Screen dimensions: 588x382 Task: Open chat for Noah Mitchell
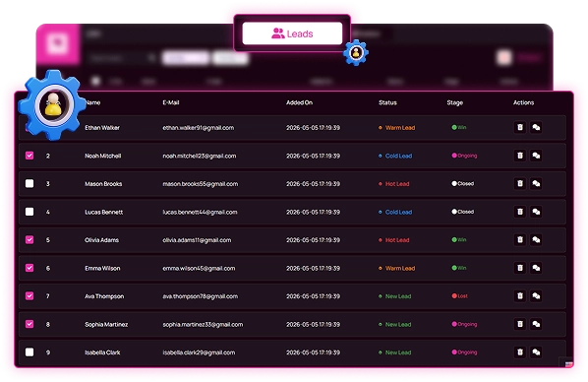tap(536, 156)
